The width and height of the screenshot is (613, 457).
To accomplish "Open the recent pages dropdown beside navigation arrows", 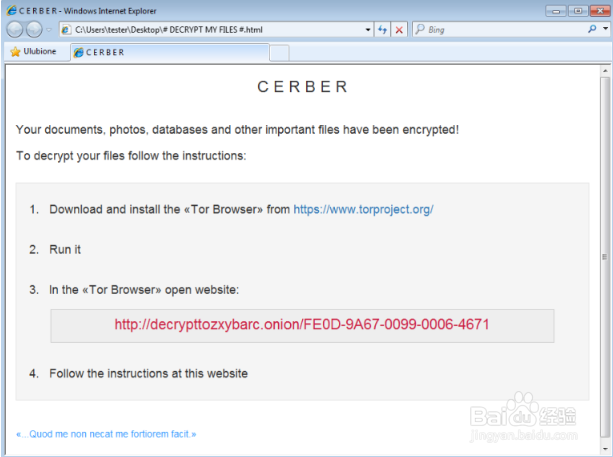I will tap(49, 30).
